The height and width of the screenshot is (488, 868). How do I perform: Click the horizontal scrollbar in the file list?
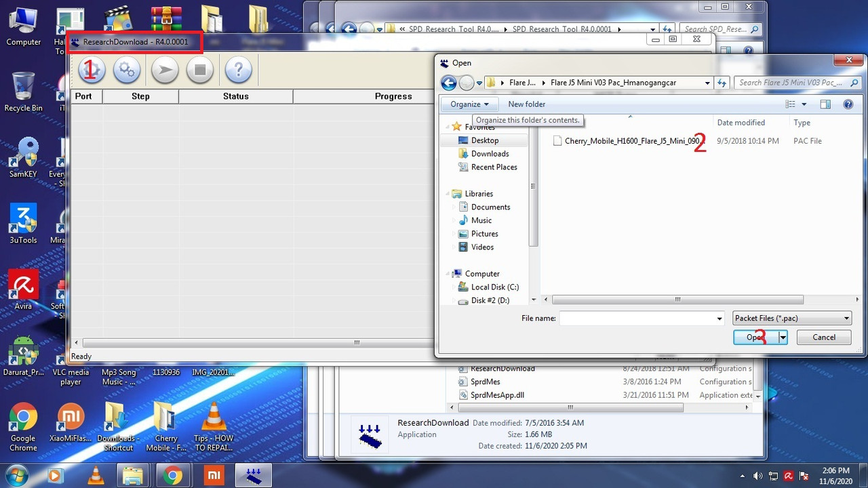677,300
